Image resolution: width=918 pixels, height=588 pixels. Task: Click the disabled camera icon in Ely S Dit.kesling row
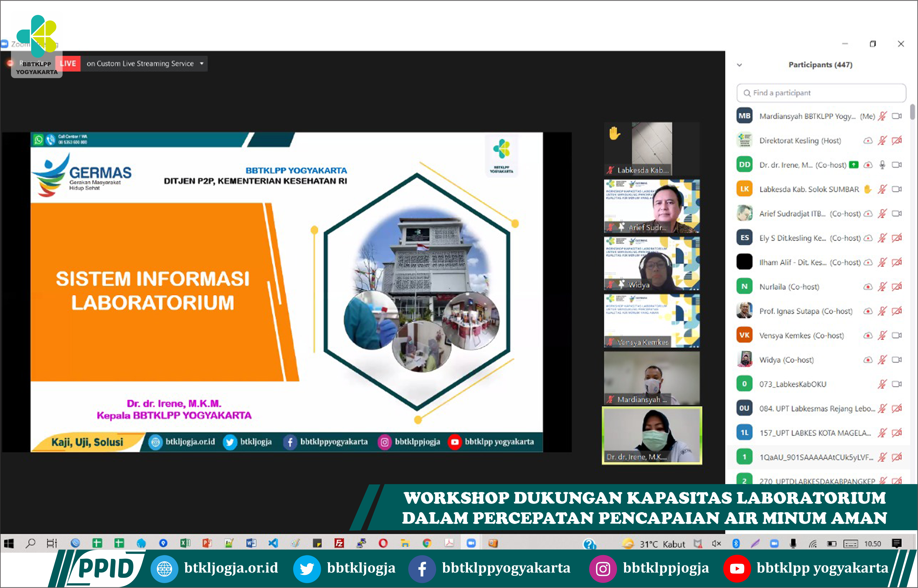pos(897,238)
